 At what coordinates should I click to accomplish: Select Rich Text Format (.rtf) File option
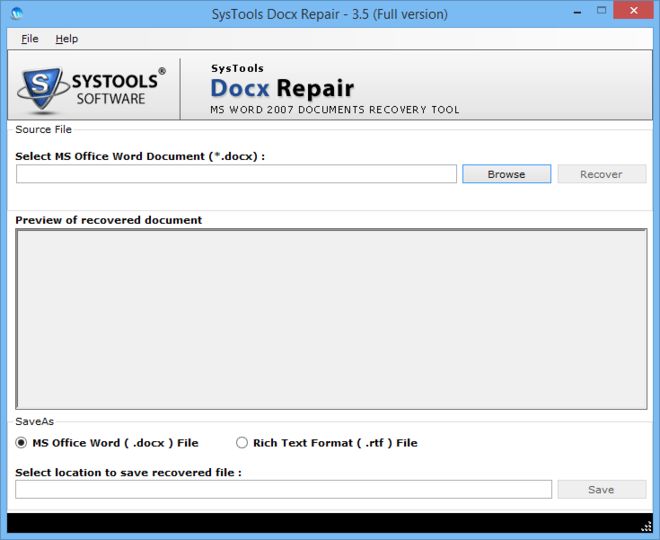point(327,443)
